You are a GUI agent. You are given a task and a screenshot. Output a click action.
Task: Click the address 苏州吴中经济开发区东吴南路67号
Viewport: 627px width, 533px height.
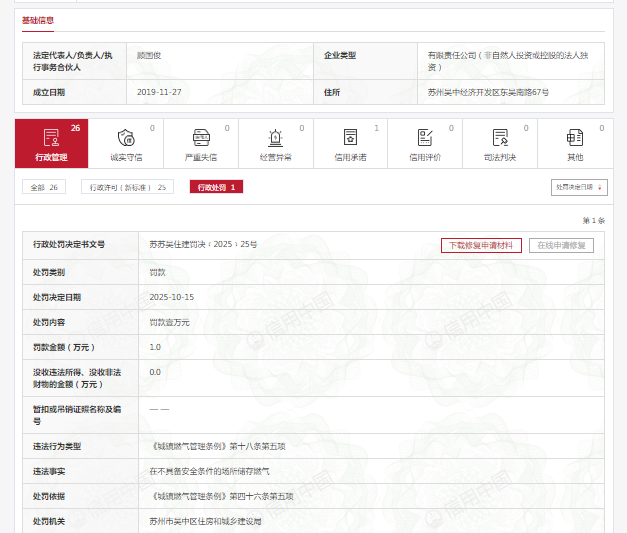pyautogui.click(x=488, y=93)
